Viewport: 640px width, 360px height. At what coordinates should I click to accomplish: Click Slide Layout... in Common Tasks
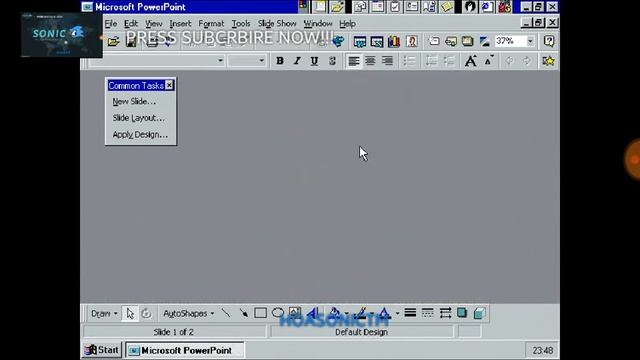pyautogui.click(x=139, y=118)
